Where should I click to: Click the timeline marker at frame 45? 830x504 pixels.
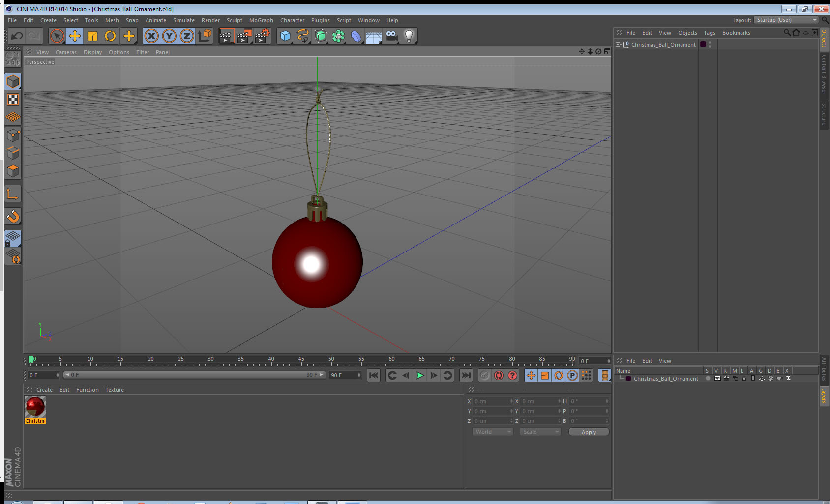coord(301,360)
